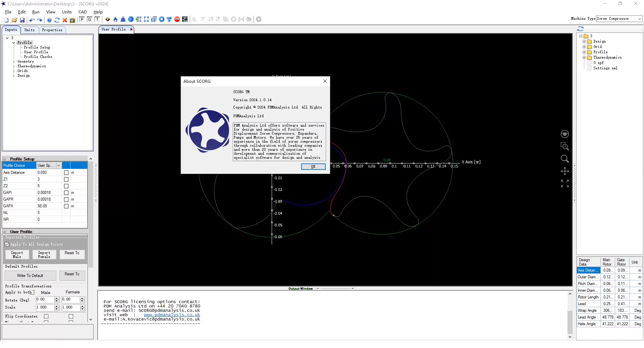
Task: Tick the GAPA row checkbox
Action: pos(66,206)
